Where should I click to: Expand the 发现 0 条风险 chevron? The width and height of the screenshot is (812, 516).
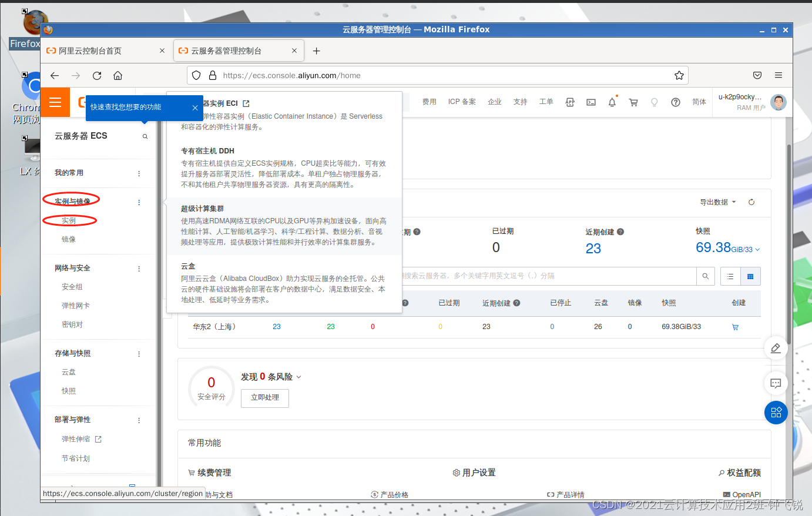(x=298, y=377)
